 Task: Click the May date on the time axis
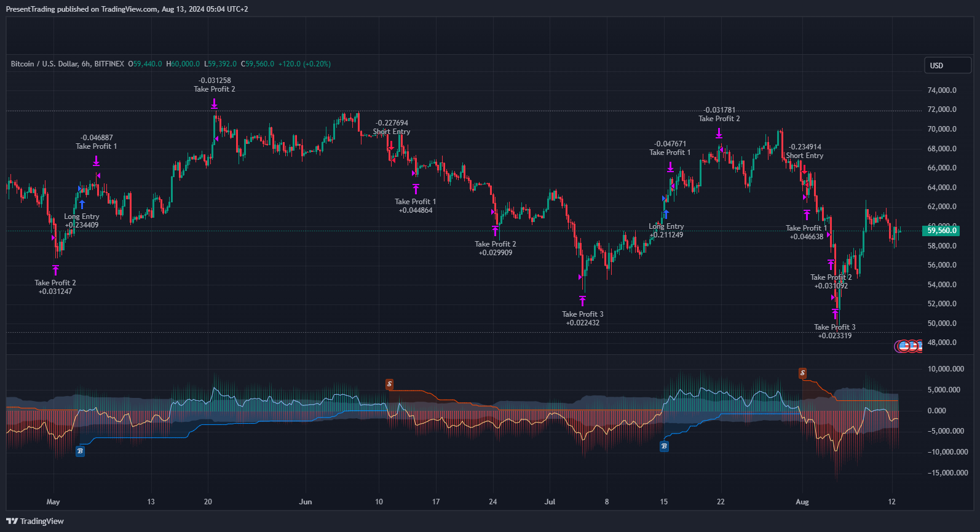click(x=53, y=502)
